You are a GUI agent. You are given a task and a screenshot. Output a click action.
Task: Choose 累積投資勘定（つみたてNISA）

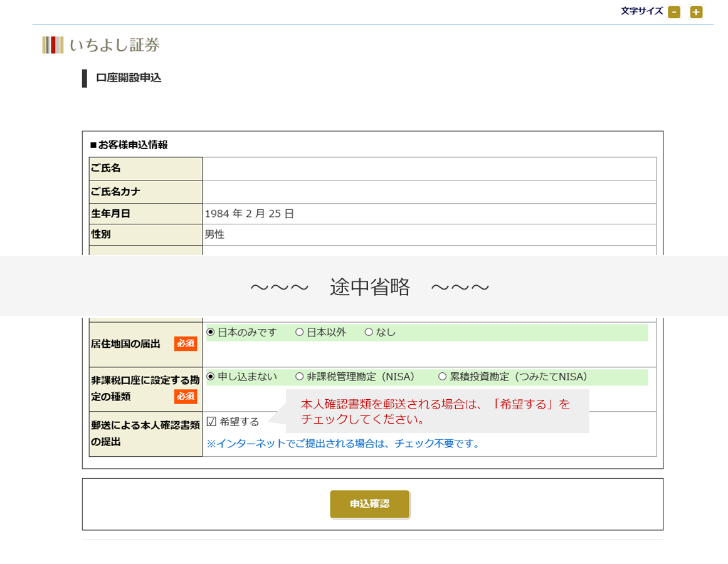pos(442,377)
